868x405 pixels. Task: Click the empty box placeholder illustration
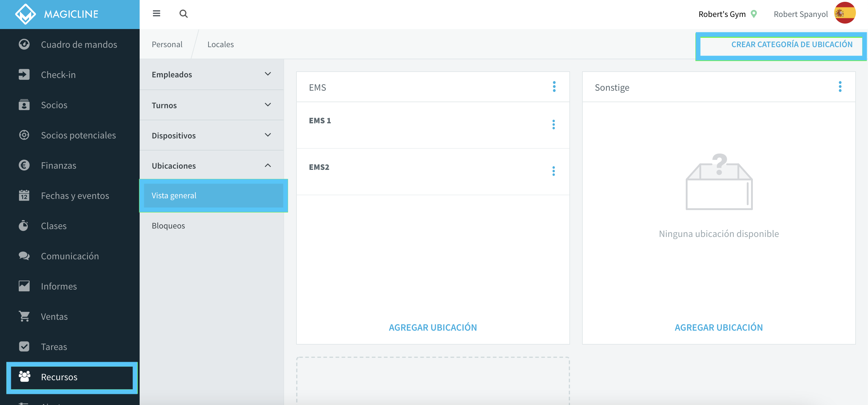pyautogui.click(x=719, y=182)
